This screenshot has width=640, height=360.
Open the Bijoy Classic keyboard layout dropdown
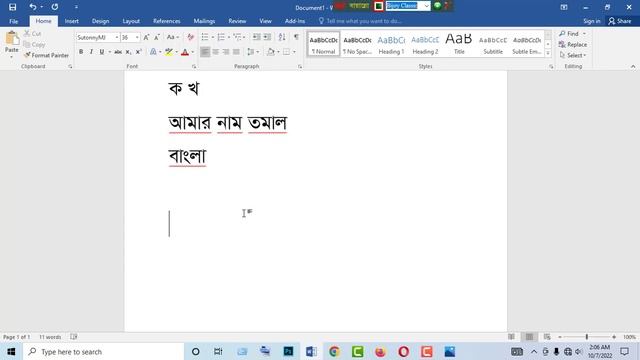coord(426,6)
